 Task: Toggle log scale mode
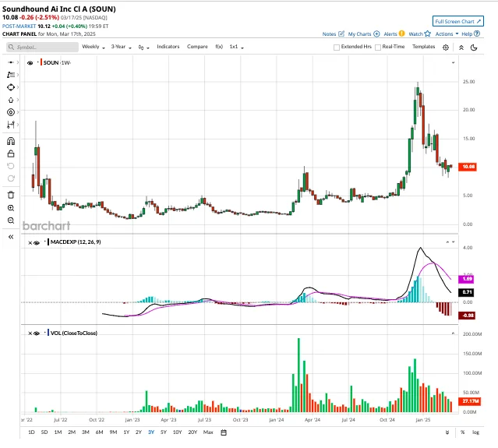[475, 432]
